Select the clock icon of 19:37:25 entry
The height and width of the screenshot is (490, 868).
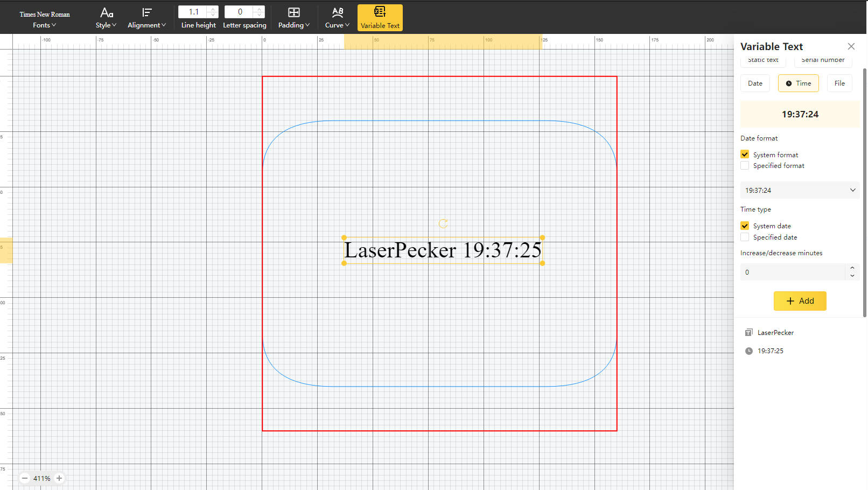click(x=748, y=351)
